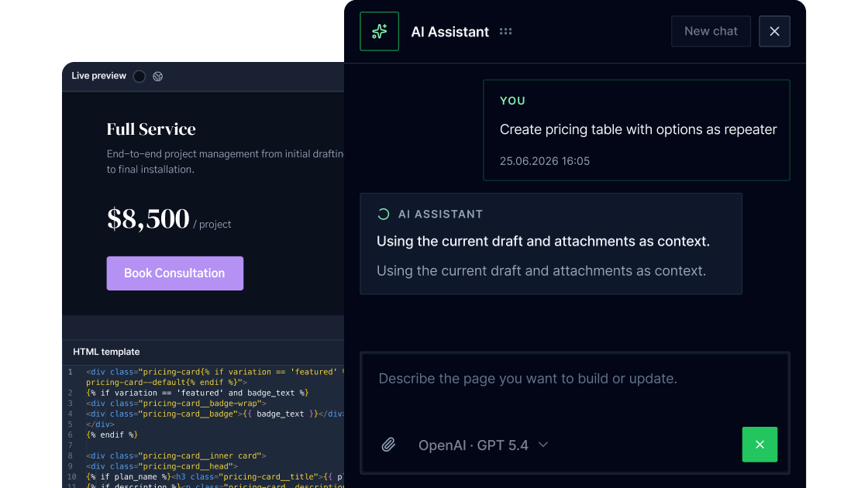868x488 pixels.
Task: Click the AI Assistant sparkle icon
Action: (379, 32)
